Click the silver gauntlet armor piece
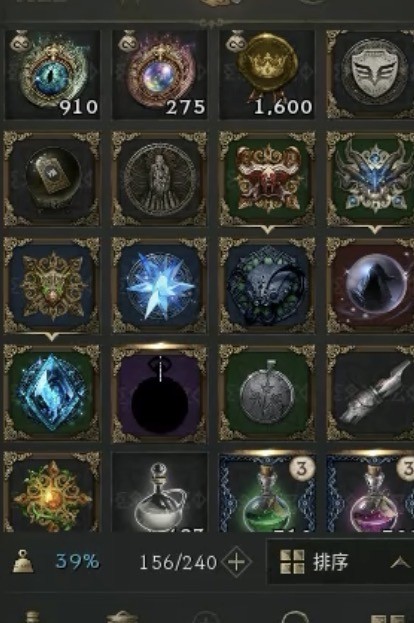This screenshot has width=414, height=623. (x=370, y=393)
